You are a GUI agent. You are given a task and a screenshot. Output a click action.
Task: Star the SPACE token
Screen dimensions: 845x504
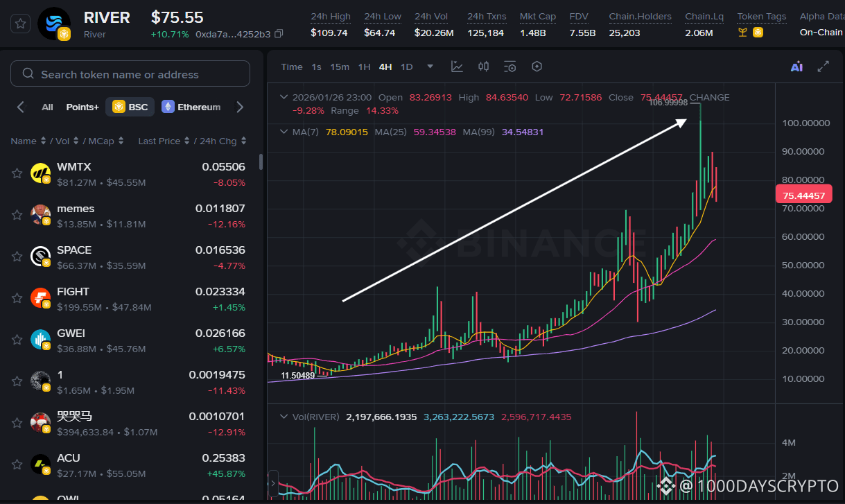17,257
